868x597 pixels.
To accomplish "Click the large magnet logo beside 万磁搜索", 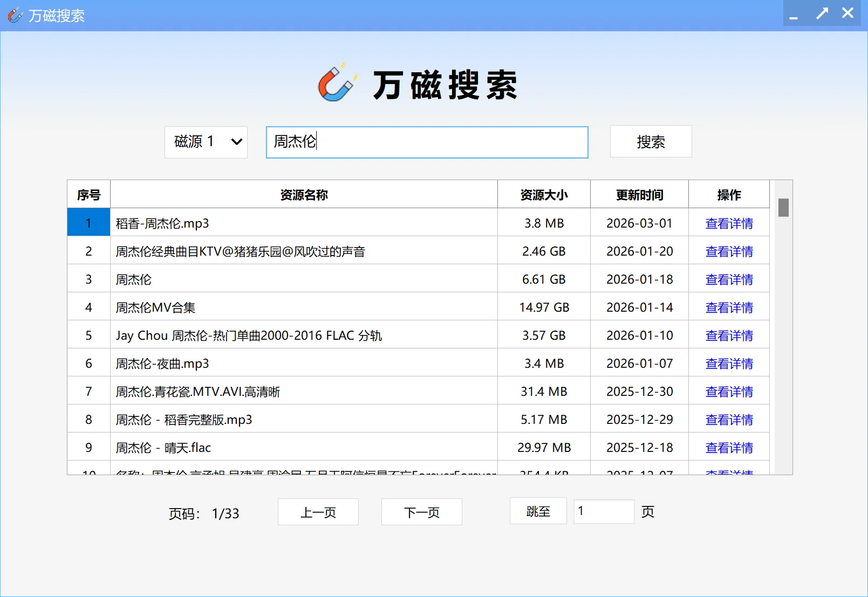I will (x=338, y=83).
